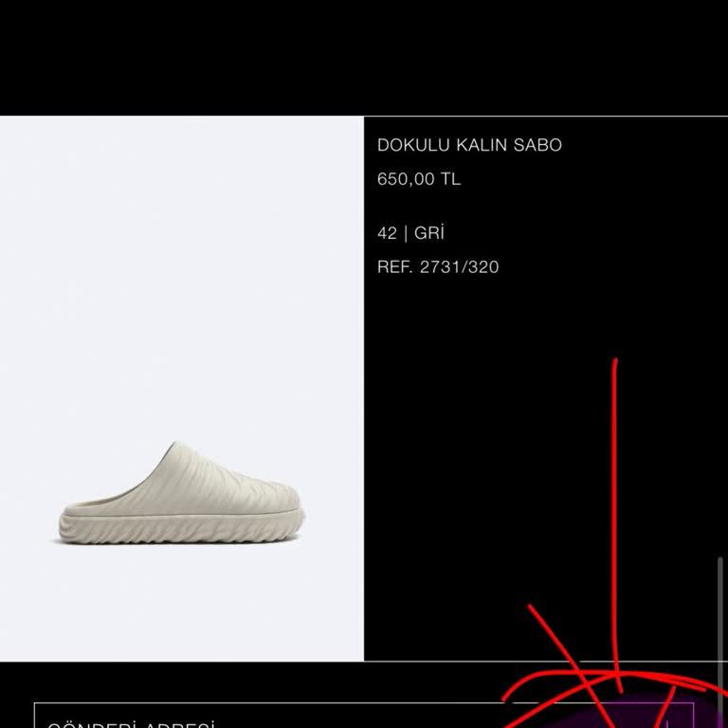Screen dimensions: 728x728
Task: Click the ridged sole of the clog
Action: point(181,527)
